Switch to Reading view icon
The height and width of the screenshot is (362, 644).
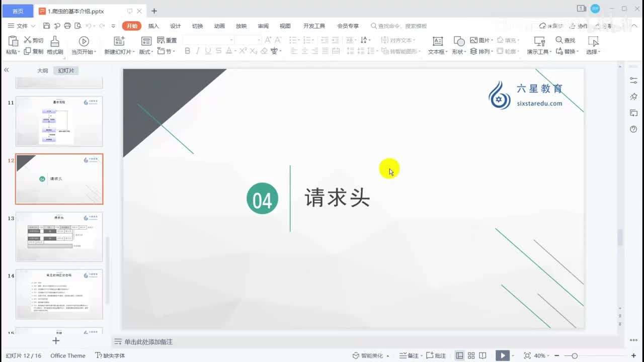pos(482,355)
